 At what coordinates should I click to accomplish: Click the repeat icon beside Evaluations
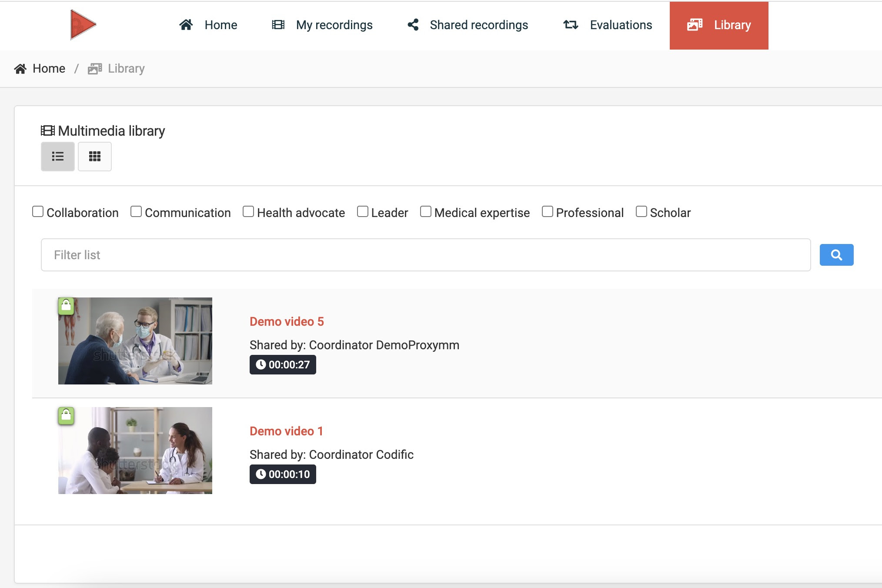tap(570, 25)
